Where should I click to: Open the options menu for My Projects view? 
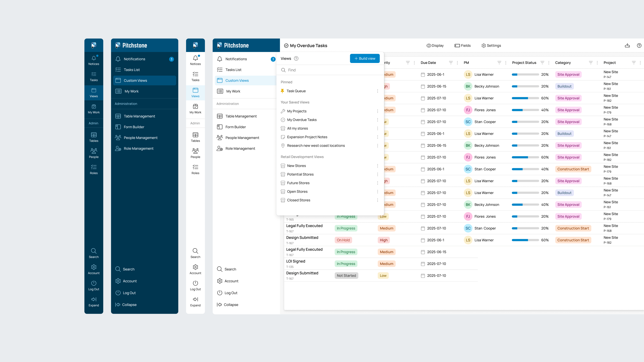377,111
